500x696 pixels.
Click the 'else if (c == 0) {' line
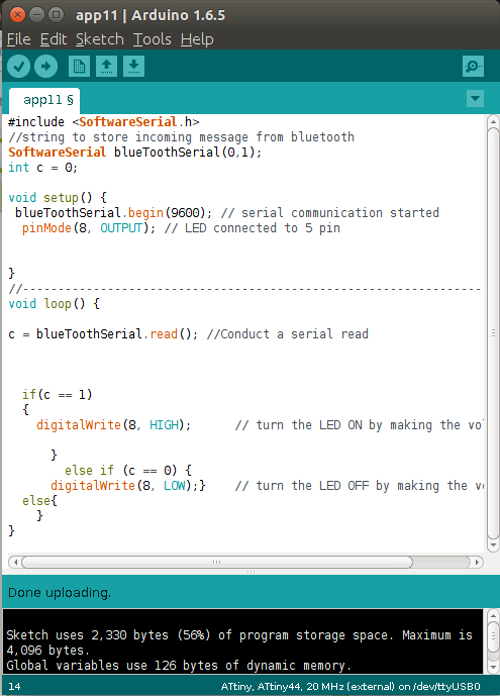(x=128, y=470)
